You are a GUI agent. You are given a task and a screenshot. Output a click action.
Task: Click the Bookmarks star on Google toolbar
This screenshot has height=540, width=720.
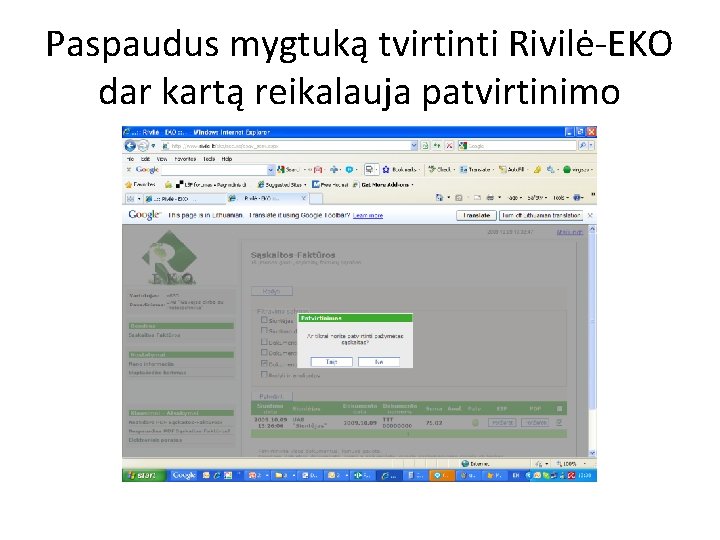386,169
